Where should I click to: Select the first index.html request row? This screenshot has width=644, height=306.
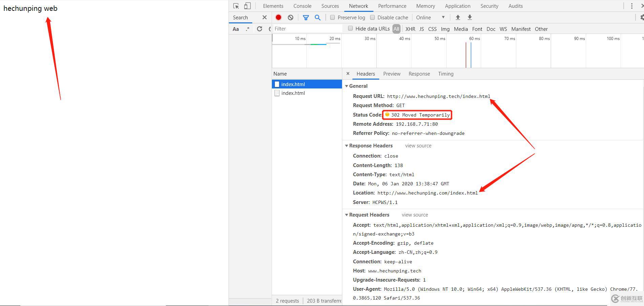coord(307,84)
